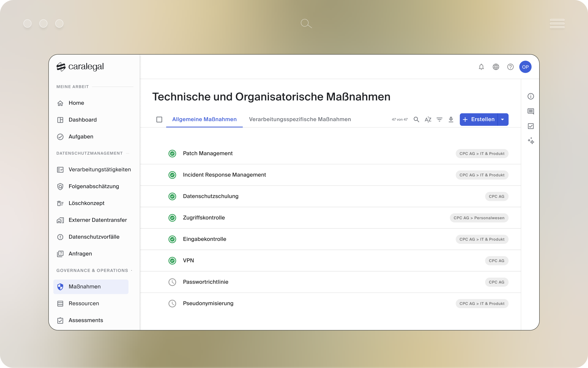
Task: Click the download export icon in the toolbar
Action: click(451, 120)
